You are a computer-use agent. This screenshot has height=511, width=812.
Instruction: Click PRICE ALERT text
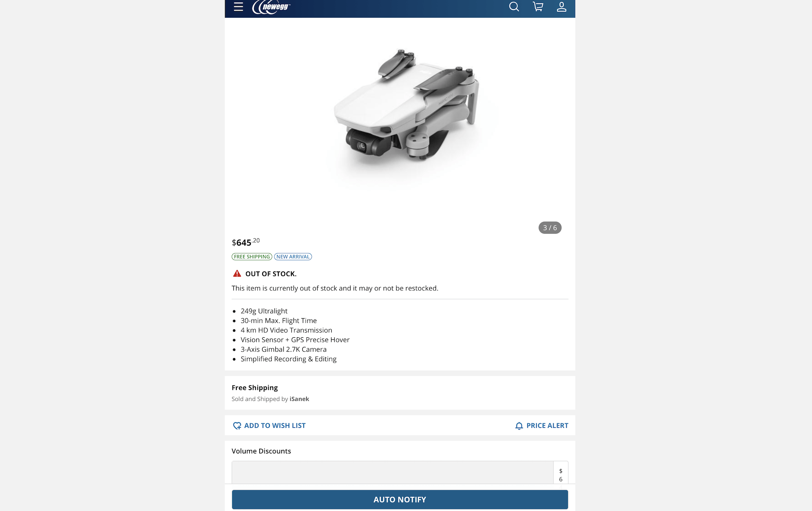547,426
